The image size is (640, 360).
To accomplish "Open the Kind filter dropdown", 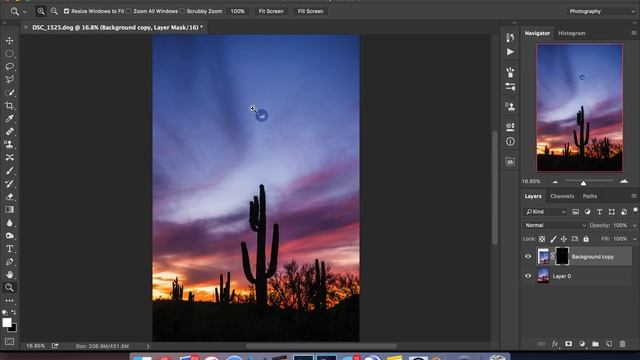I will tap(546, 212).
